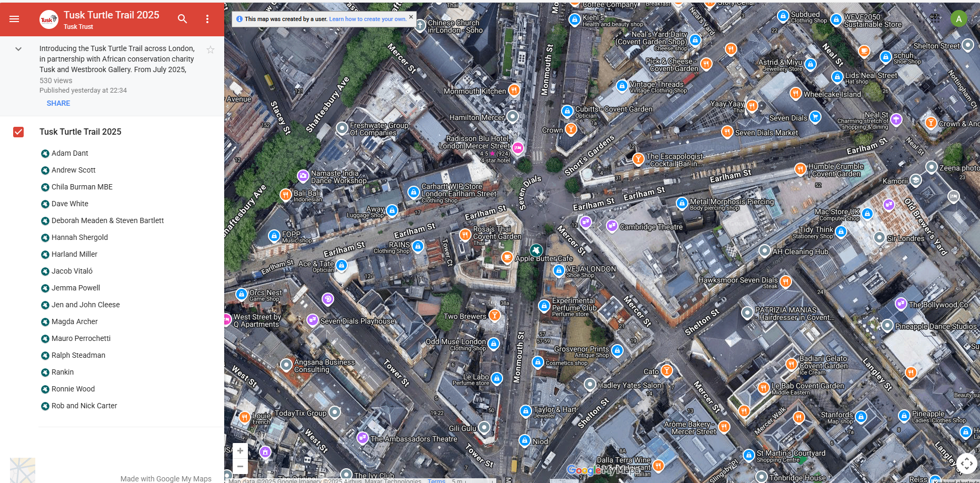The width and height of the screenshot is (980, 483).
Task: Open 'Learn how to create your own' link
Action: click(x=367, y=19)
